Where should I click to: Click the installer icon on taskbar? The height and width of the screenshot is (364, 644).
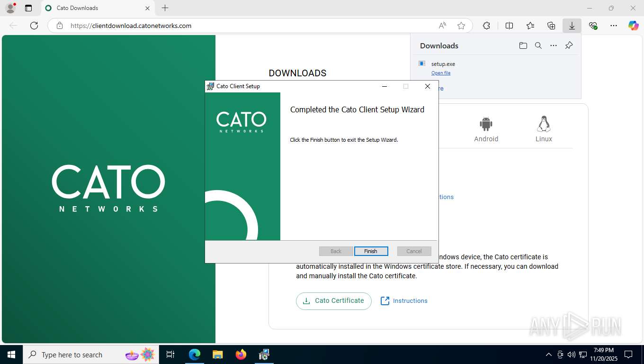coord(264,355)
